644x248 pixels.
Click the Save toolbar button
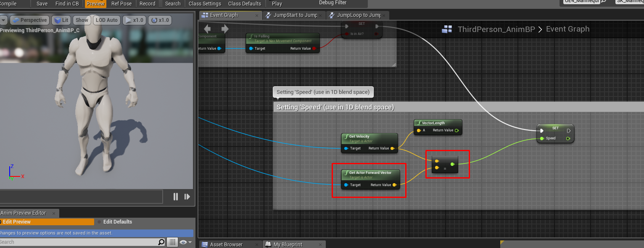[42, 4]
